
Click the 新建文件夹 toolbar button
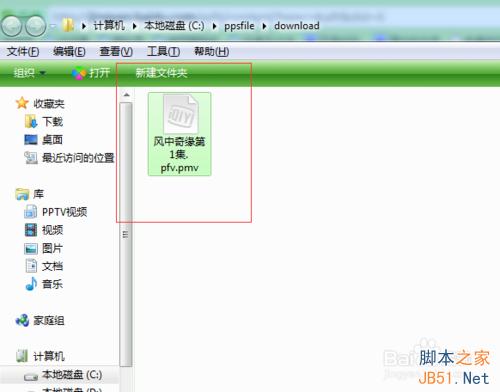pyautogui.click(x=161, y=72)
